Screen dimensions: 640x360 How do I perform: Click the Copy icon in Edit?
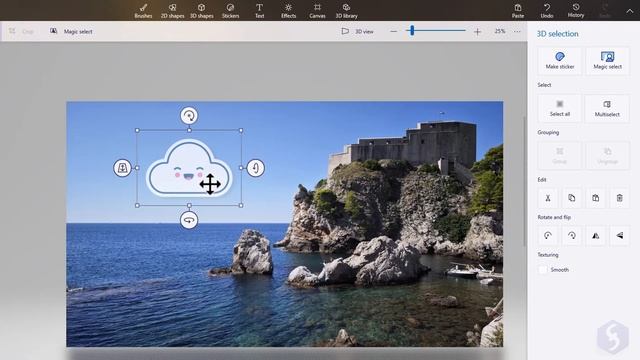pyautogui.click(x=571, y=198)
